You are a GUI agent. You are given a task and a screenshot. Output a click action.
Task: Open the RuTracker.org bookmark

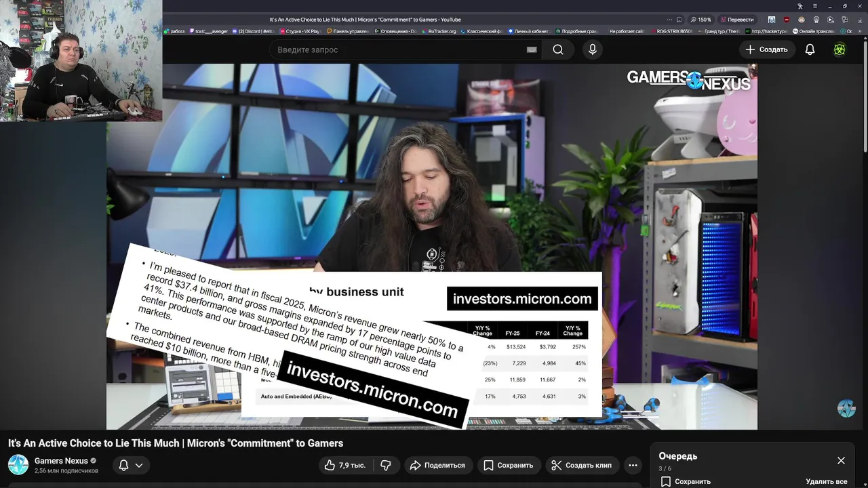pos(438,31)
